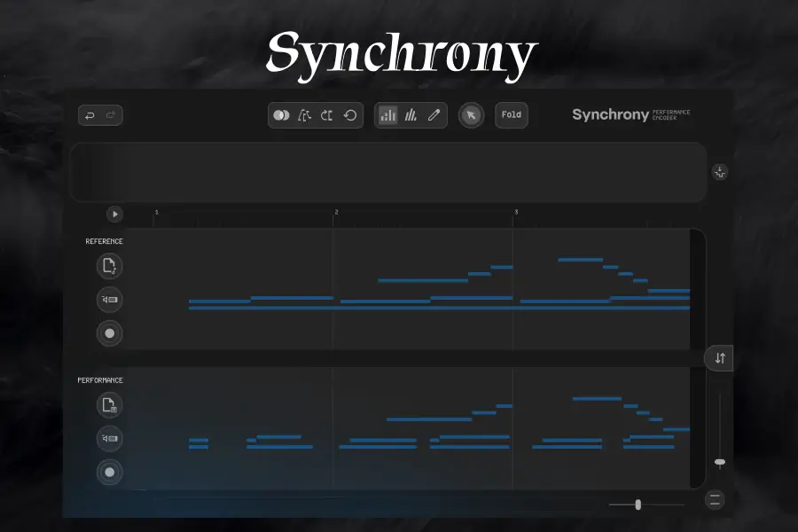Image resolution: width=798 pixels, height=532 pixels.
Task: Arm recording on the Performance track
Action: tap(109, 473)
